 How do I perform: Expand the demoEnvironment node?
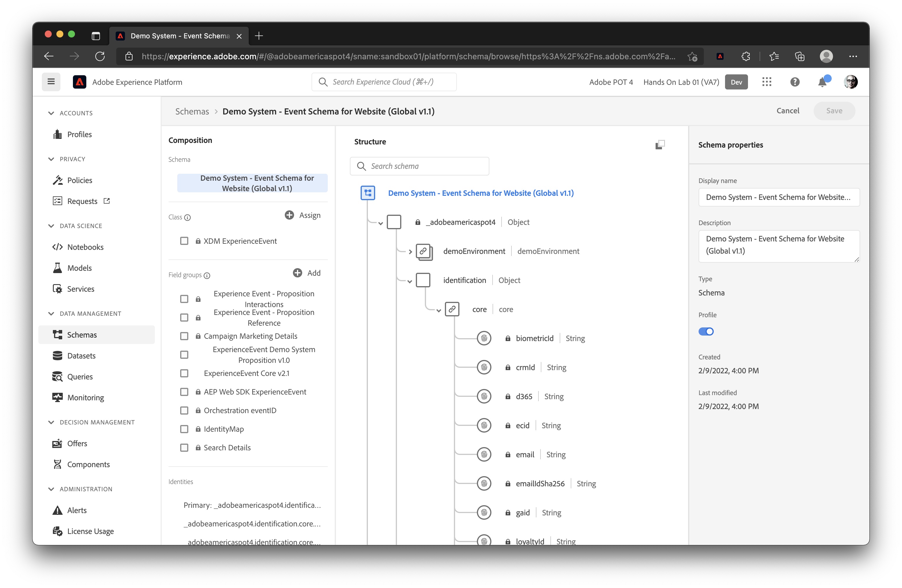pos(410,252)
